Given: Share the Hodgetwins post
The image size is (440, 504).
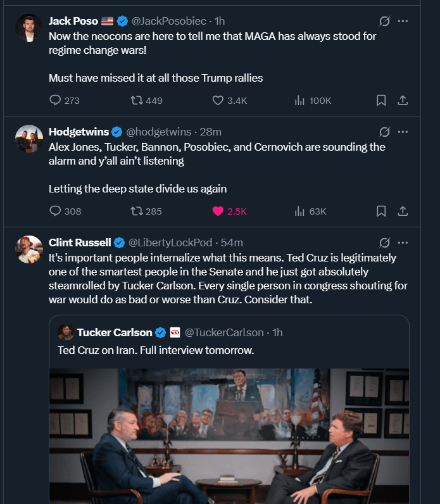Looking at the screenshot, I should [402, 211].
